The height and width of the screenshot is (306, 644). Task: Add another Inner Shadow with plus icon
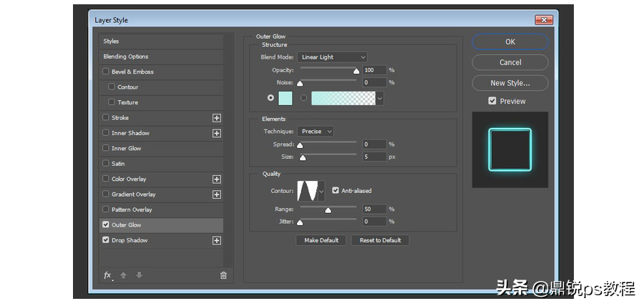[x=217, y=133]
